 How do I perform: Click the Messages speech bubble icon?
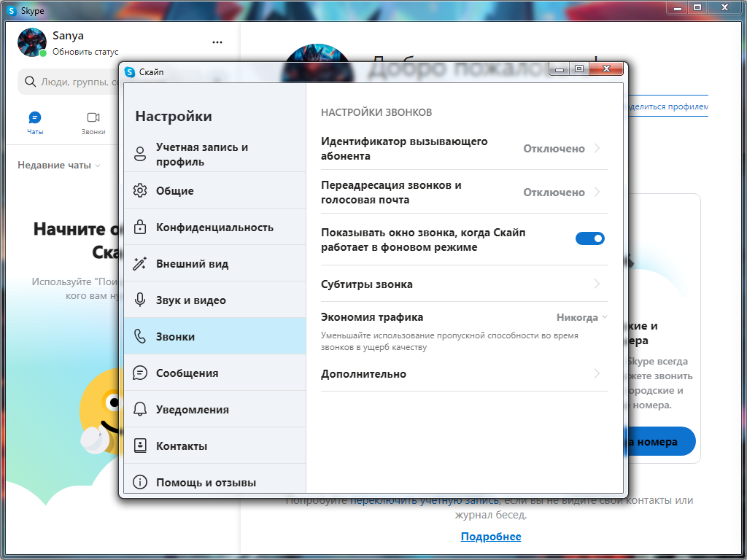pos(140,373)
